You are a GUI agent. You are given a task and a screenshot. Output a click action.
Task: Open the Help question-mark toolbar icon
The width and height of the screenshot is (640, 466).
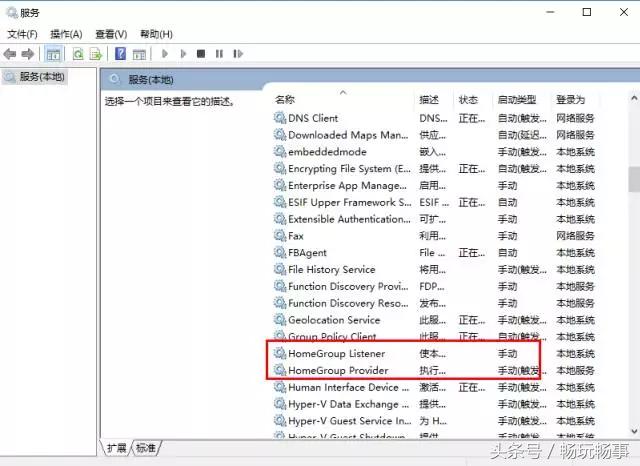pyautogui.click(x=120, y=53)
